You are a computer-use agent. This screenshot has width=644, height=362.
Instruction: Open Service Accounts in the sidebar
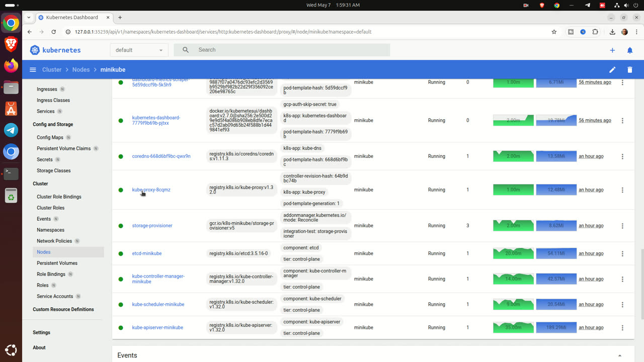click(x=55, y=296)
